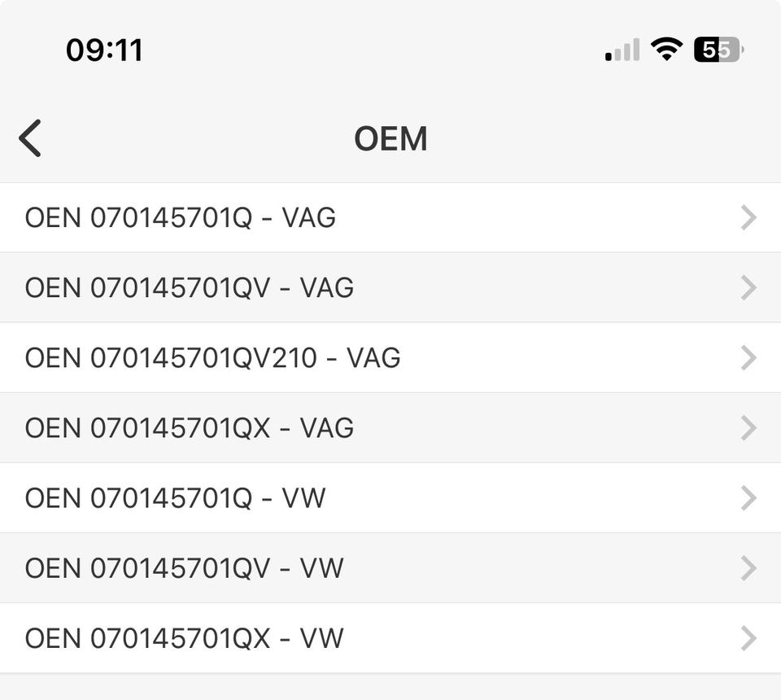Tap the Wi-Fi status icon
Image resolution: width=781 pixels, height=700 pixels.
(667, 50)
